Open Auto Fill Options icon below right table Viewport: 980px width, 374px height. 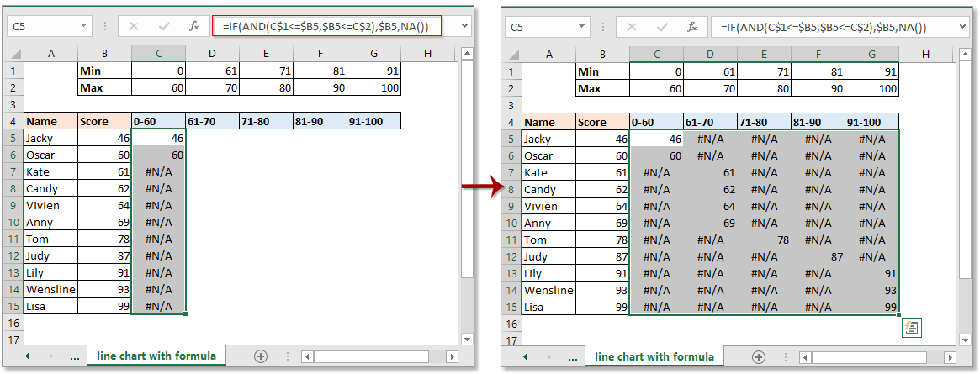pos(908,328)
